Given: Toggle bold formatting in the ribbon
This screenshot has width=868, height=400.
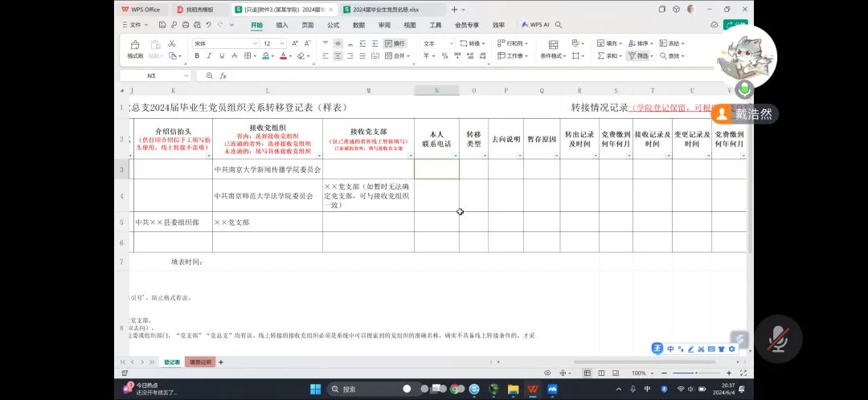Looking at the screenshot, I should [x=197, y=56].
